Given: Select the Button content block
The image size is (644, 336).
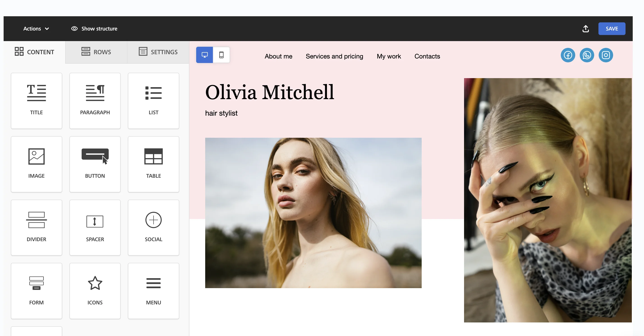Looking at the screenshot, I should coord(95,164).
